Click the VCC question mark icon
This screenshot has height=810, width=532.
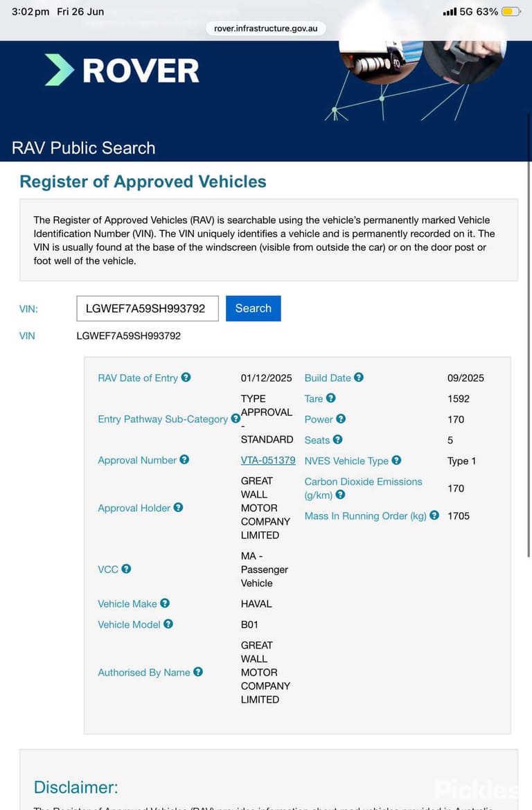pyautogui.click(x=126, y=569)
